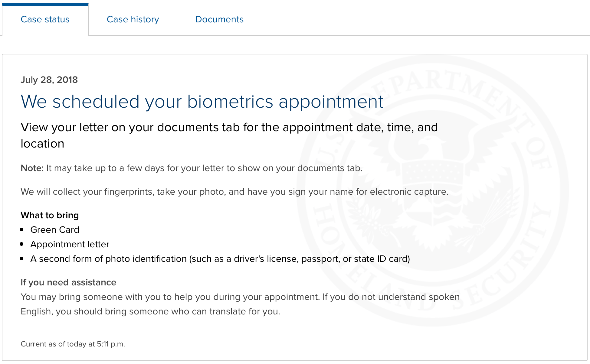Click the July 28, 2018 date

click(49, 80)
